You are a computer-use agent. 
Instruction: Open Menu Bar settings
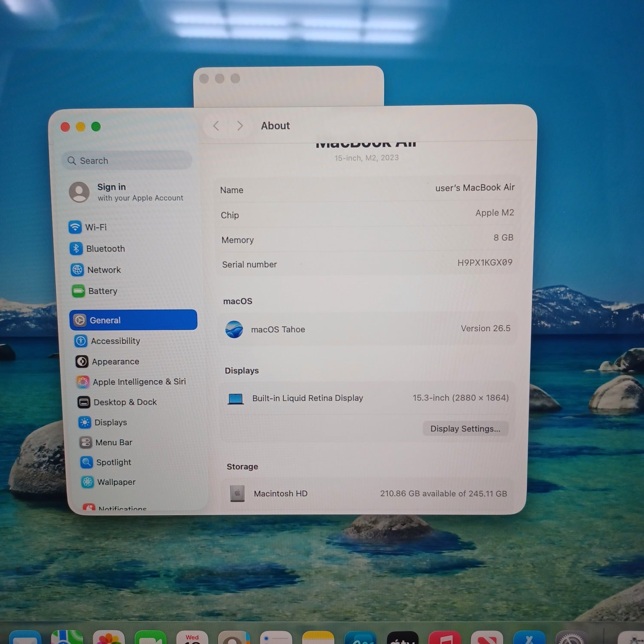106,442
